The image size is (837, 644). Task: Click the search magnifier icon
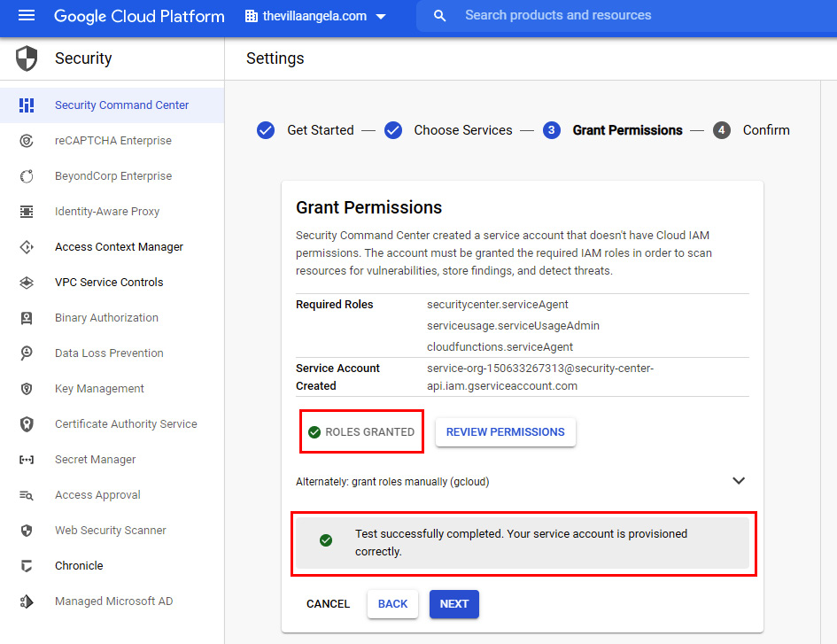coord(440,15)
